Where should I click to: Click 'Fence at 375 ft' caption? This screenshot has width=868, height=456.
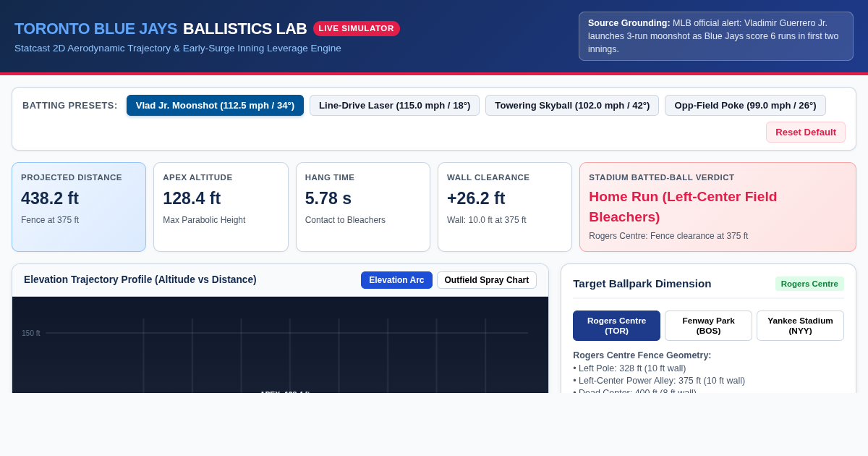(50, 220)
